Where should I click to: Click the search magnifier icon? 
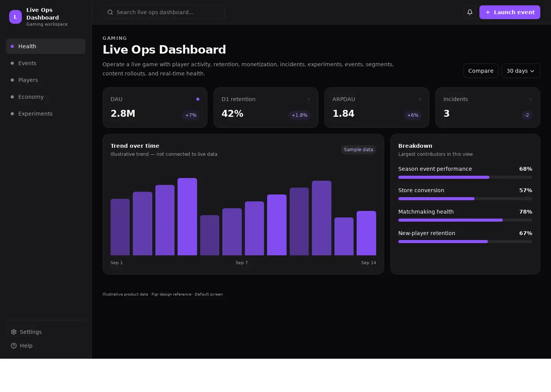coord(110,12)
